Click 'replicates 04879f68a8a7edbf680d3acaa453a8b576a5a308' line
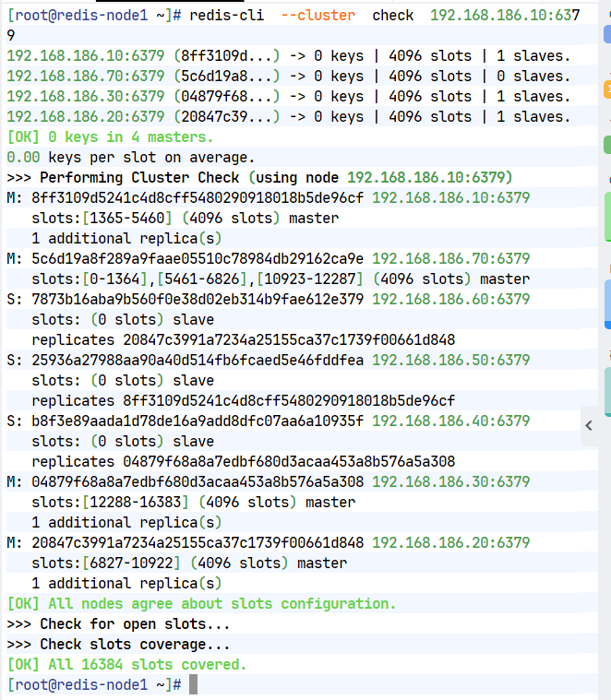 243,462
